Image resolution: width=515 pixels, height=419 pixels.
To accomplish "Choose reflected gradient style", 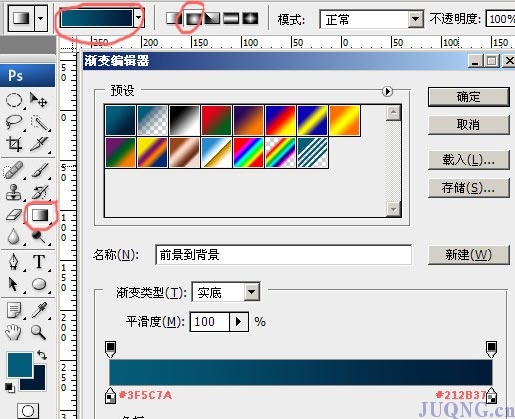I will [x=231, y=18].
